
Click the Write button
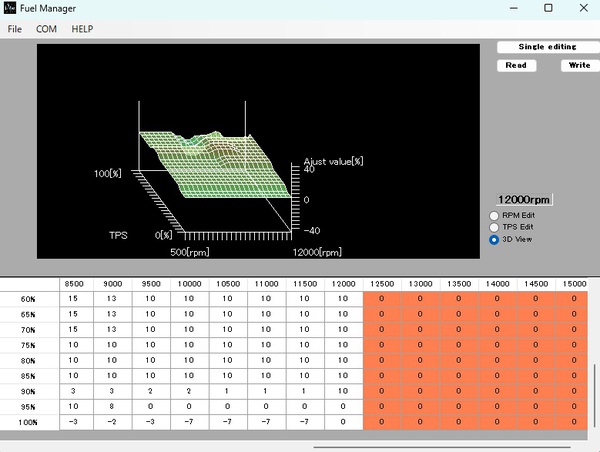(x=580, y=65)
